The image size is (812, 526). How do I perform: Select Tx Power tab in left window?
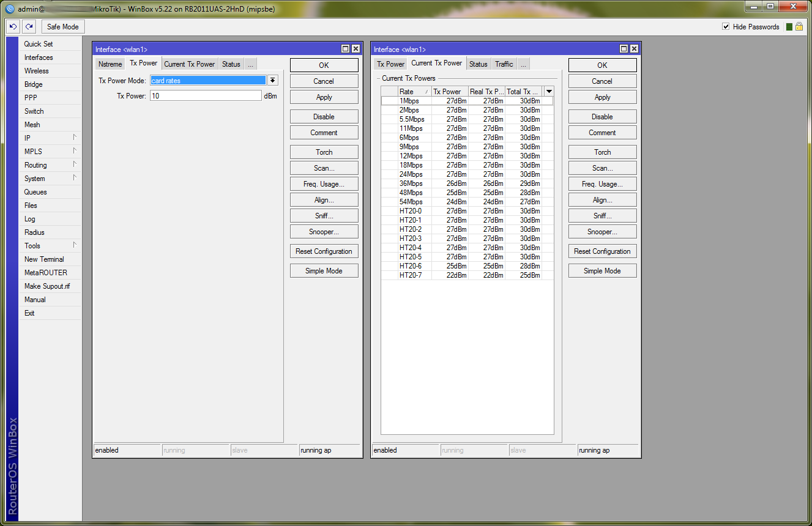[144, 63]
